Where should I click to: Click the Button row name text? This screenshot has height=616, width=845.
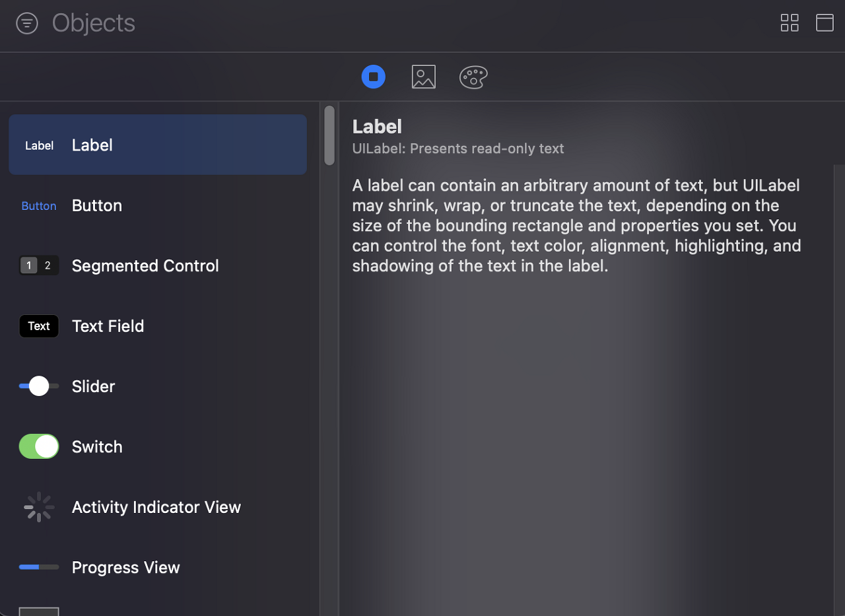[97, 205]
